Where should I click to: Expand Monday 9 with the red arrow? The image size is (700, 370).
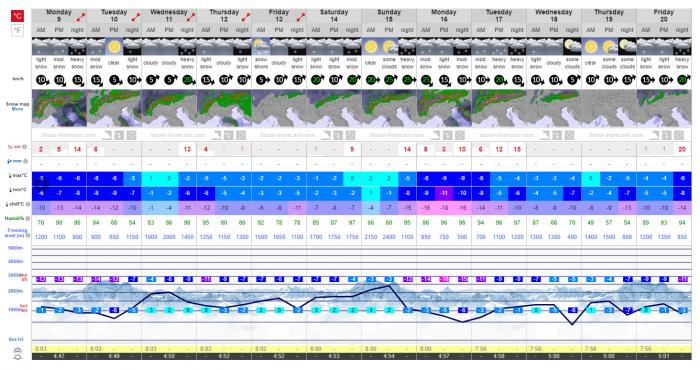point(81,17)
